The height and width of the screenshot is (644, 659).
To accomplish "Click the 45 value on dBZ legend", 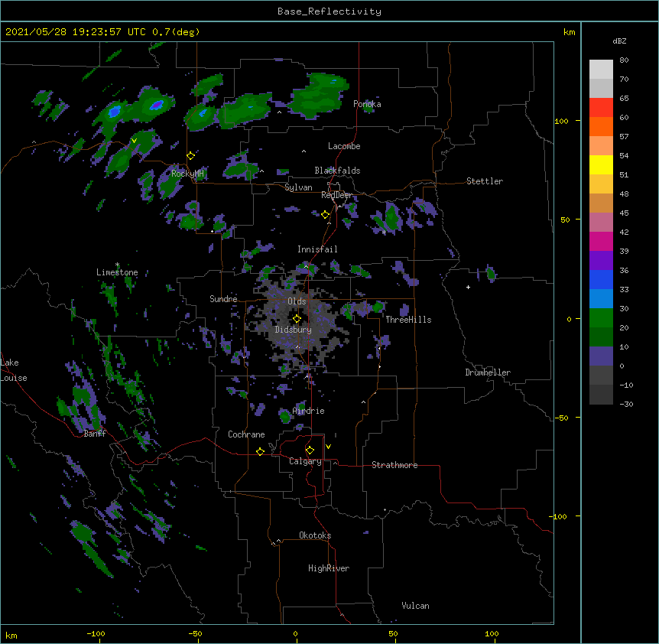I will [x=624, y=213].
